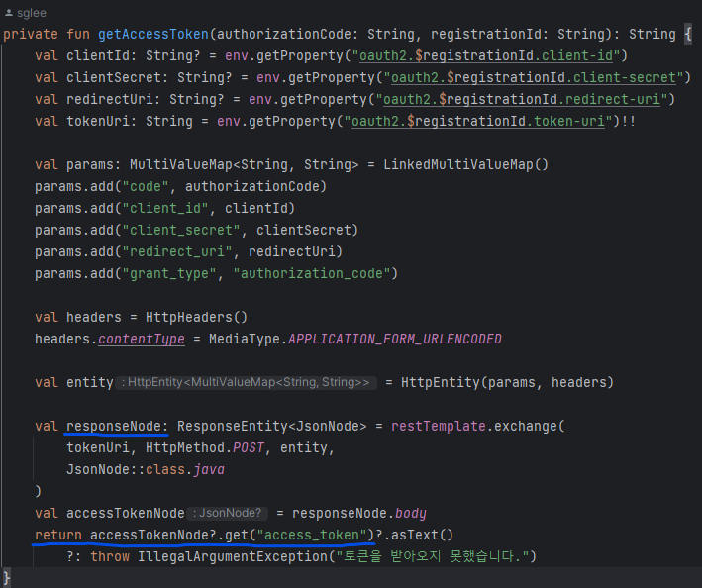Click the "client_secret" string literal
702x588 pixels.
(x=181, y=230)
